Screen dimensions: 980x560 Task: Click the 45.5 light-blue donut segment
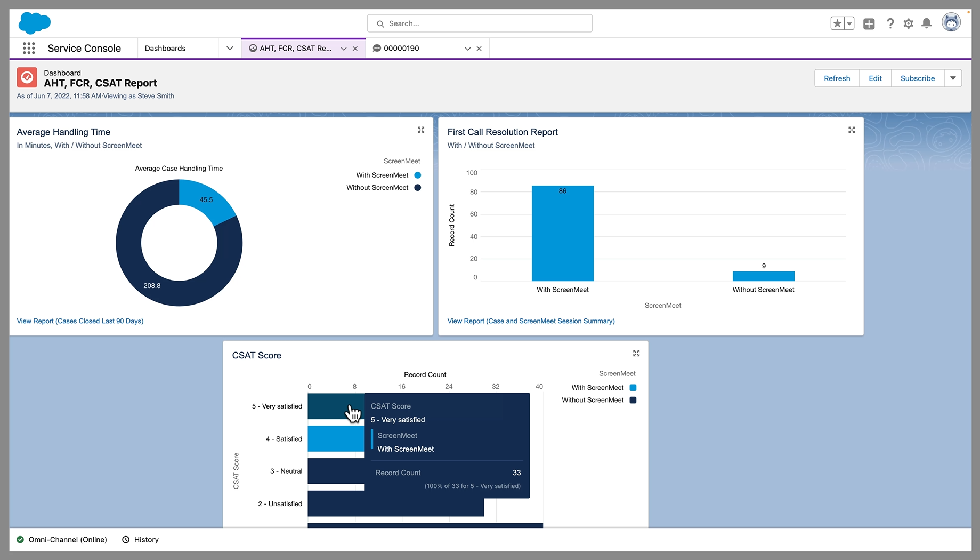click(206, 199)
